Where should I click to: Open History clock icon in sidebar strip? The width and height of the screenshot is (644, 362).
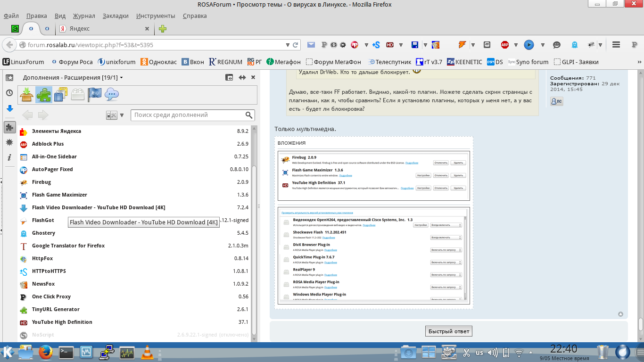[9, 93]
